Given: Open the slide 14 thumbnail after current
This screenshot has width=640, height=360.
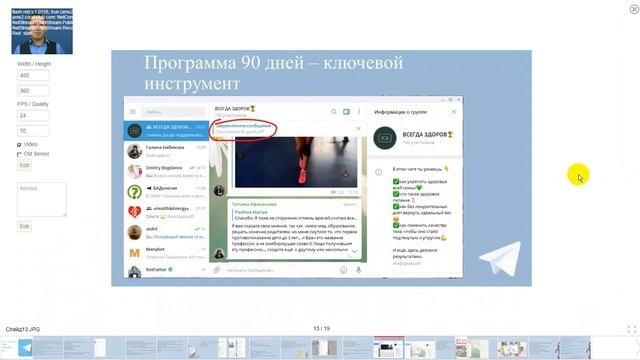Looking at the screenshot, I should coord(420,348).
